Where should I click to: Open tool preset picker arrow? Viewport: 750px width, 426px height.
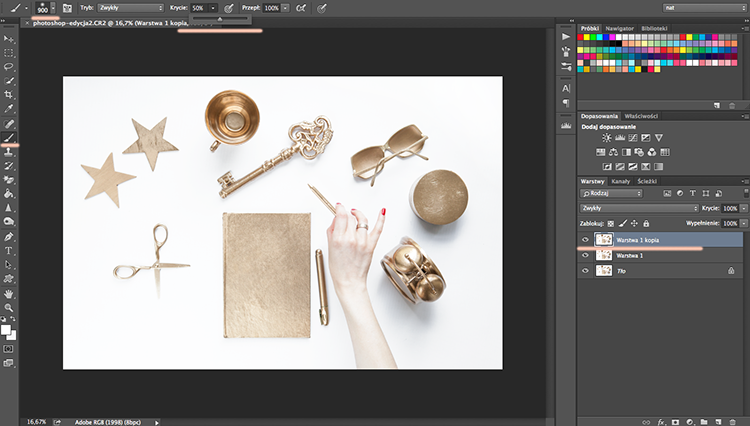click(x=26, y=8)
